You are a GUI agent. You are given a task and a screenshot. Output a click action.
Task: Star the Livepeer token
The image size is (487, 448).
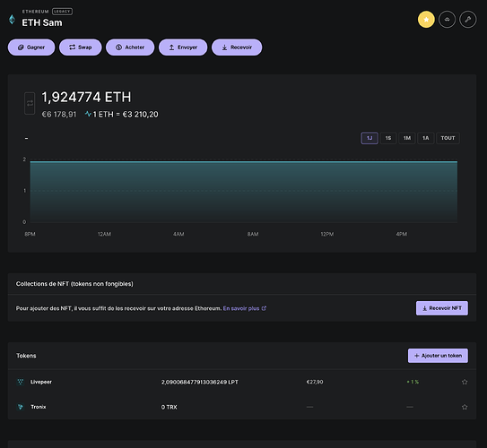[x=465, y=382]
